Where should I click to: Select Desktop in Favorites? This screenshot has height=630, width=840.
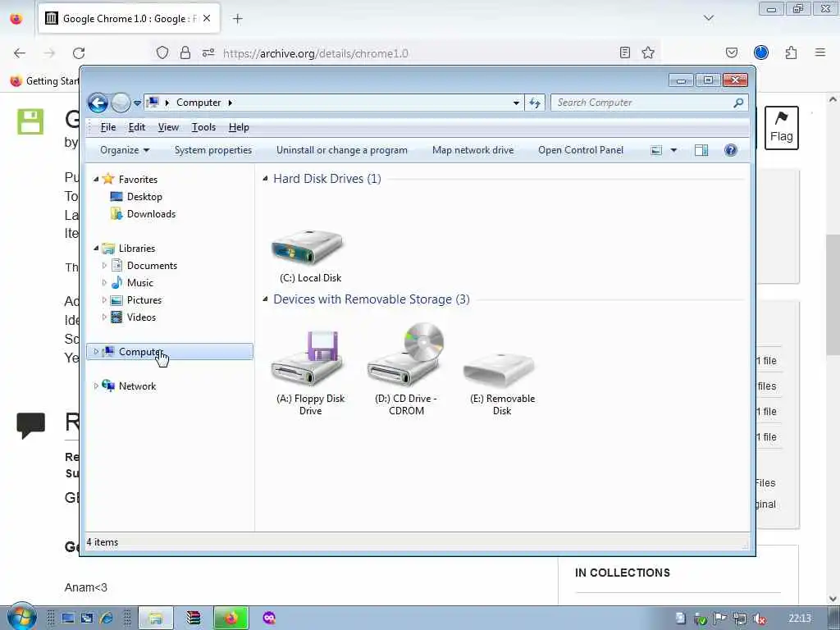coord(144,197)
